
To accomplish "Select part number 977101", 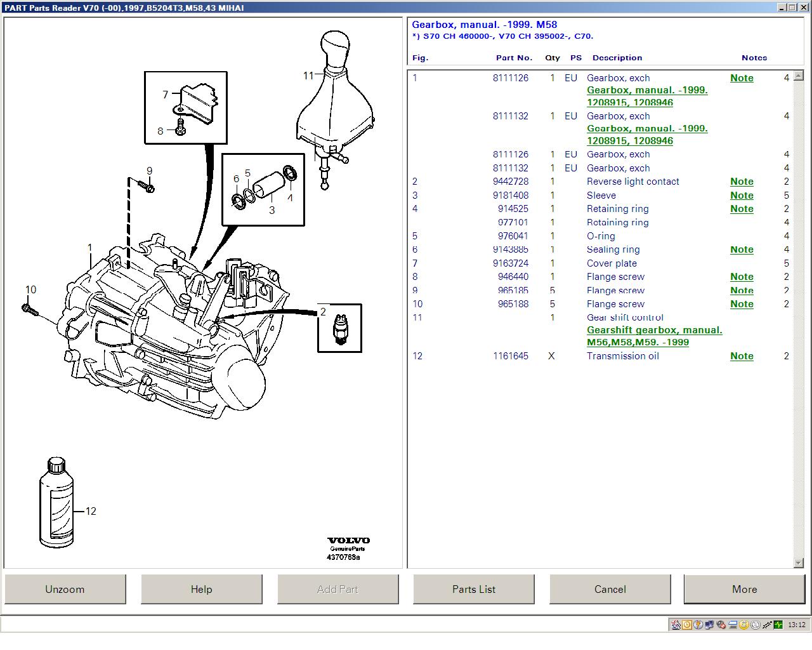I will click(513, 222).
